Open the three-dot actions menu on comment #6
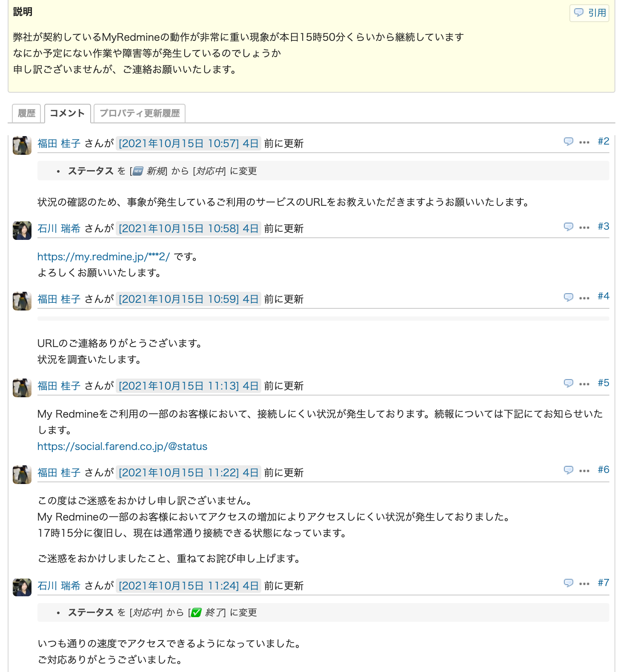623x672 pixels. [x=584, y=471]
